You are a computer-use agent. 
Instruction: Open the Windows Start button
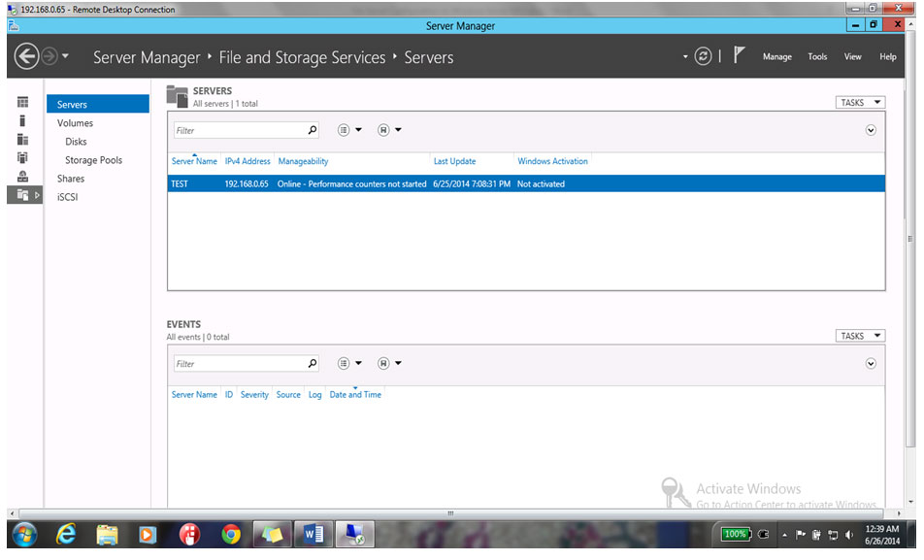pos(24,535)
